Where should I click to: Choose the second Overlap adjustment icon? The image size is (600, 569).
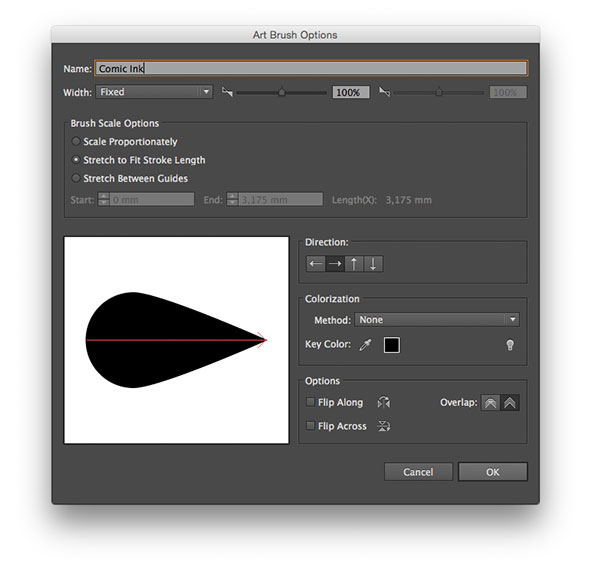510,403
